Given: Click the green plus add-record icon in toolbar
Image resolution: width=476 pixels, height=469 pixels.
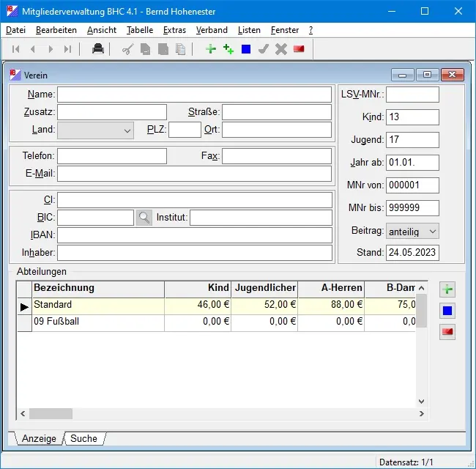Looking at the screenshot, I should 211,49.
